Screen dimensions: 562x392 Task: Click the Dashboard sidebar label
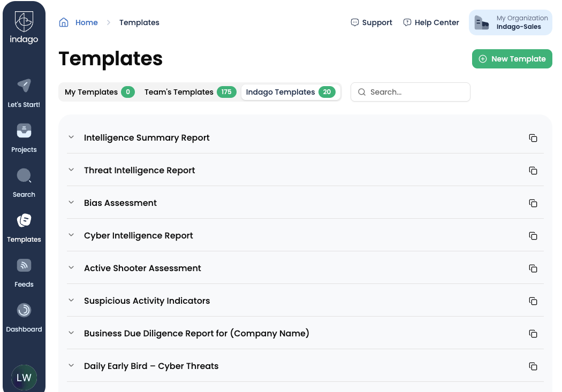[24, 329]
